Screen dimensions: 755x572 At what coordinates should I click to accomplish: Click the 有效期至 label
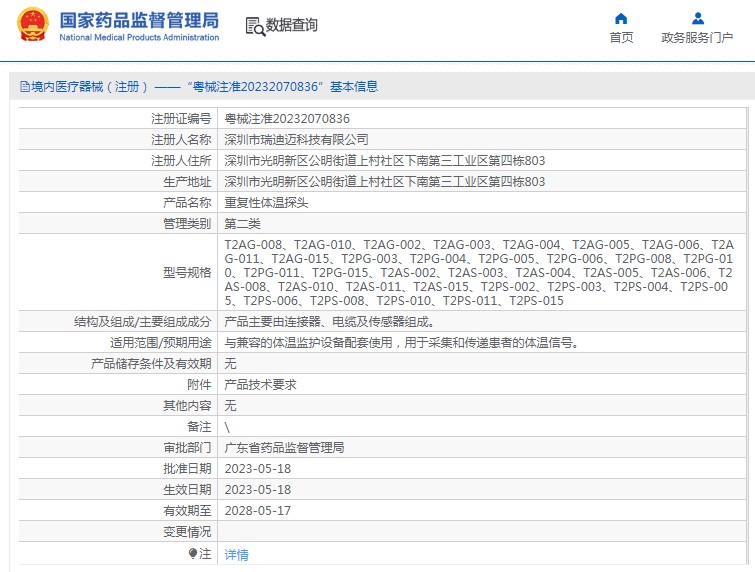[187, 511]
